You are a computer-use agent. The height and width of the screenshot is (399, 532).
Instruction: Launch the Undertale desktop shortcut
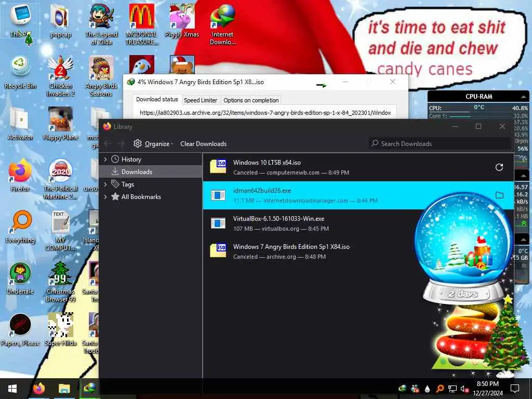(20, 278)
